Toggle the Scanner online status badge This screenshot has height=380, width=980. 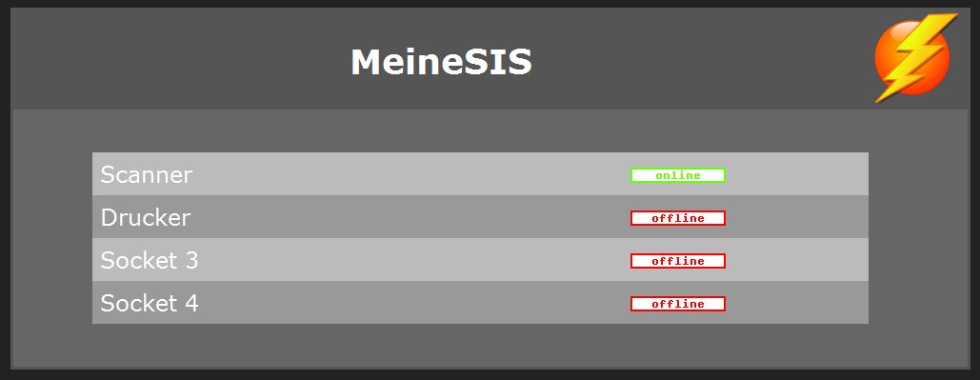tap(678, 175)
